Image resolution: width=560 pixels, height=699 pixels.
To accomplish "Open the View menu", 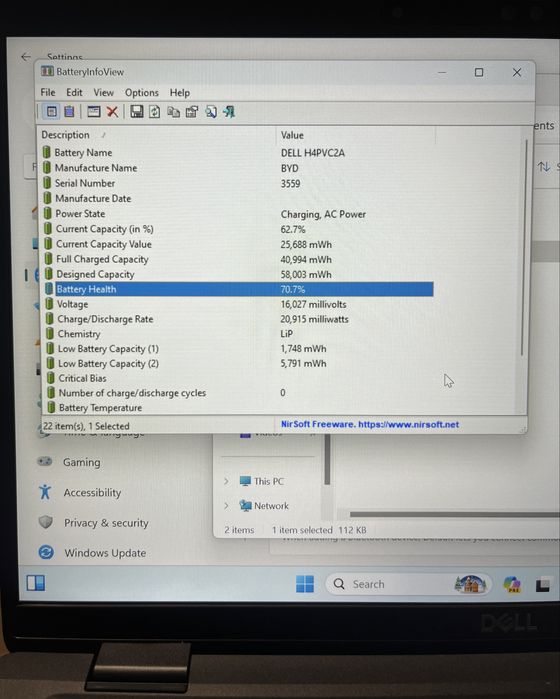I will [x=103, y=93].
